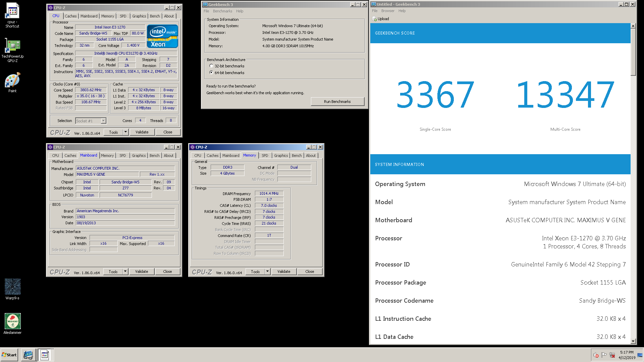Click the Untitled - Geekbench 3 title icon

374,4
